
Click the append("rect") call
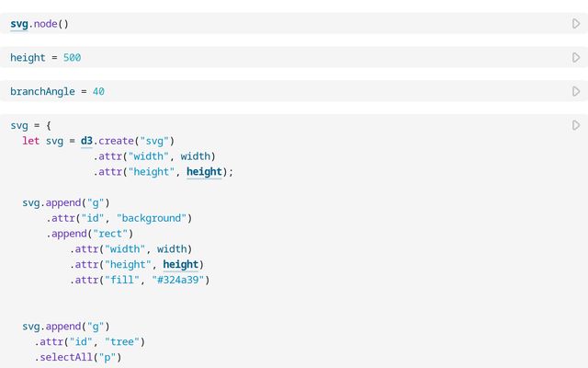click(x=92, y=234)
